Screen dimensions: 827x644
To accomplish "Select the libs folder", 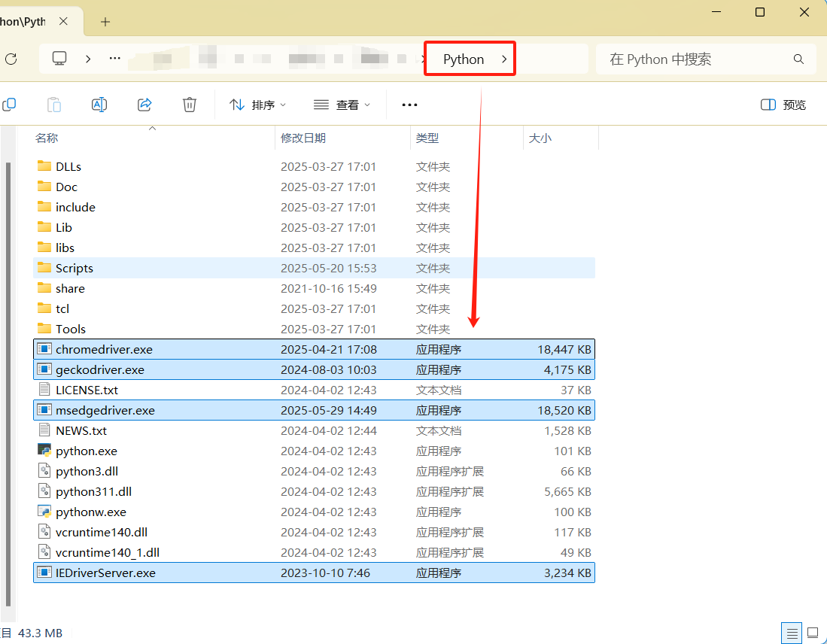I will (314, 248).
